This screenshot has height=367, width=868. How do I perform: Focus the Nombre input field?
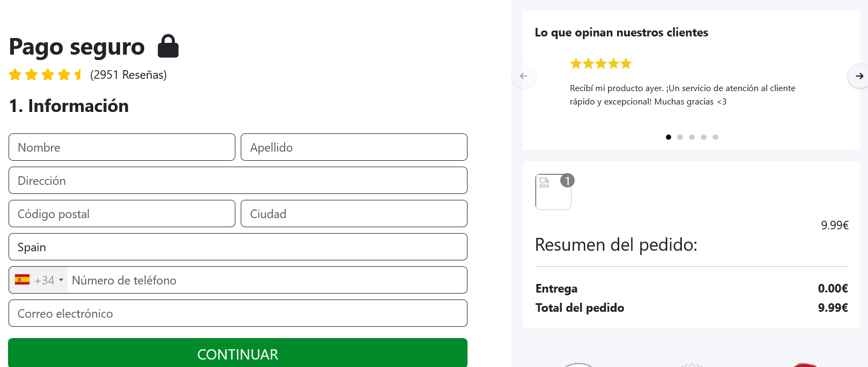pyautogui.click(x=122, y=147)
